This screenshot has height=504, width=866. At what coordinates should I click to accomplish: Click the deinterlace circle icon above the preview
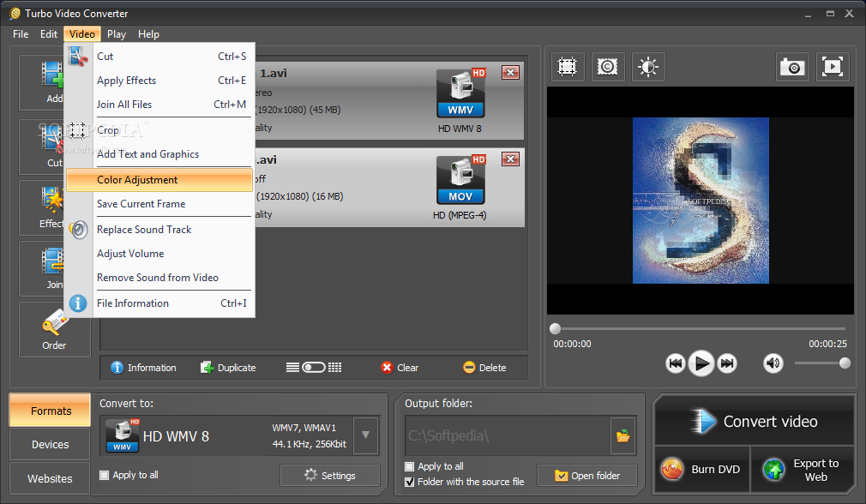click(608, 67)
